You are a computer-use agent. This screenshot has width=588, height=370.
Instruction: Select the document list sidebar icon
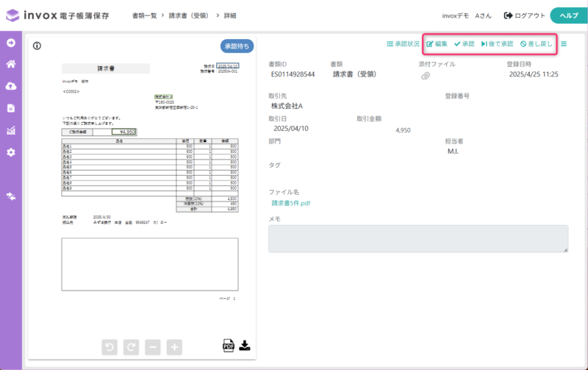[11, 108]
